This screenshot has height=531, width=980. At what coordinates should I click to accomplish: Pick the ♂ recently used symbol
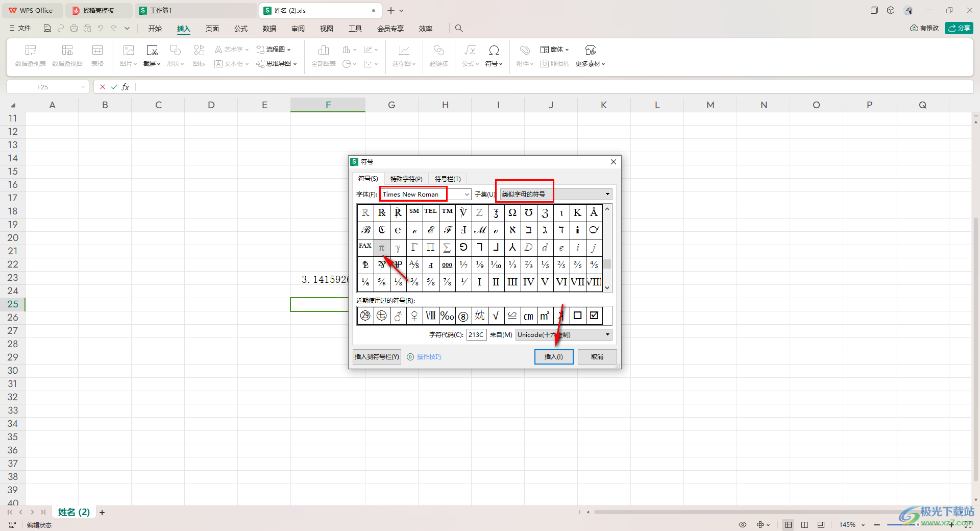coord(398,316)
